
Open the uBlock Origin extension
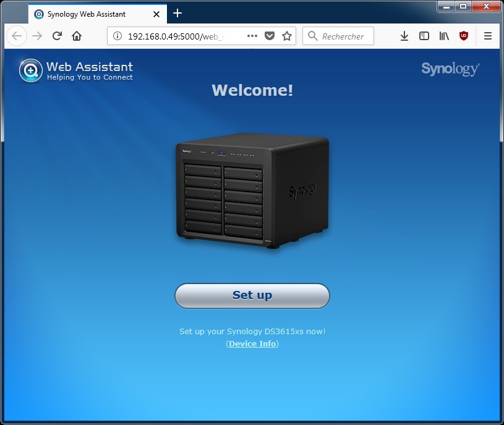pyautogui.click(x=464, y=36)
